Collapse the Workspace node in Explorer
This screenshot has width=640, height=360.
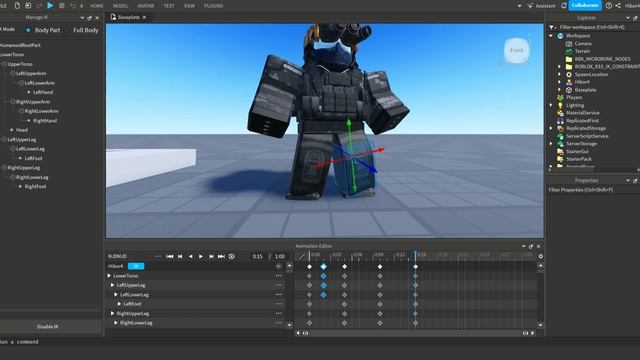(551, 36)
